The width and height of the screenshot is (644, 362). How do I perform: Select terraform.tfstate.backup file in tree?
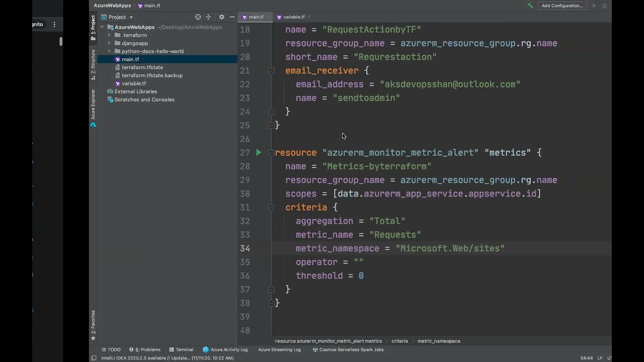point(152,75)
